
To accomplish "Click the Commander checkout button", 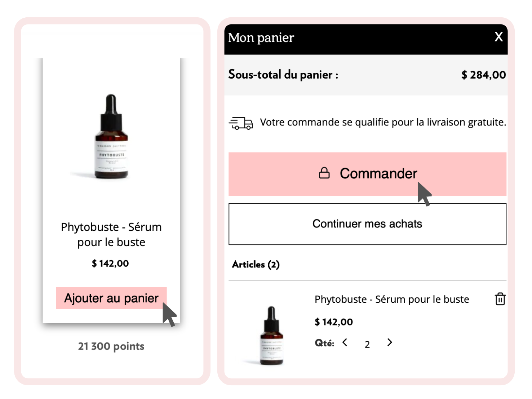I will tap(367, 174).
